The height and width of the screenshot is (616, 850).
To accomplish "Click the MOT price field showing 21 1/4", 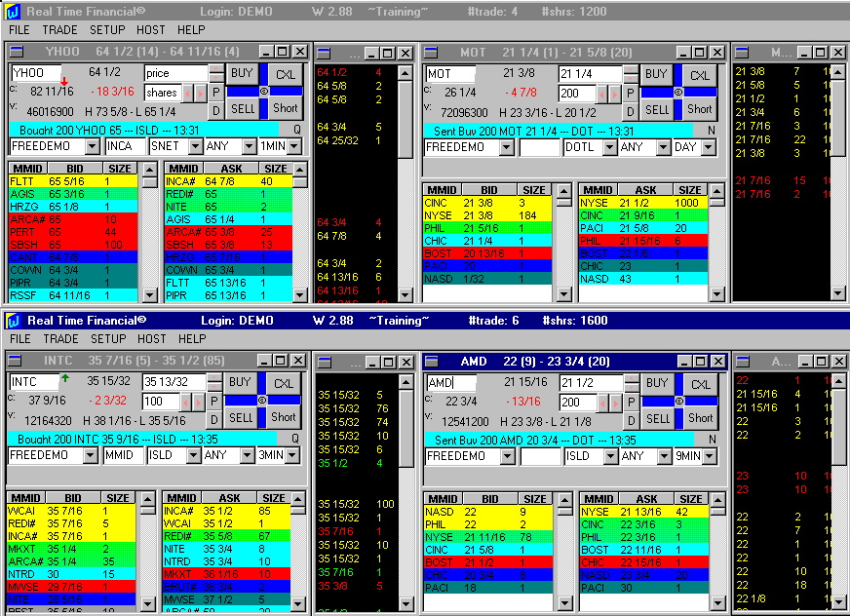I will pyautogui.click(x=591, y=74).
